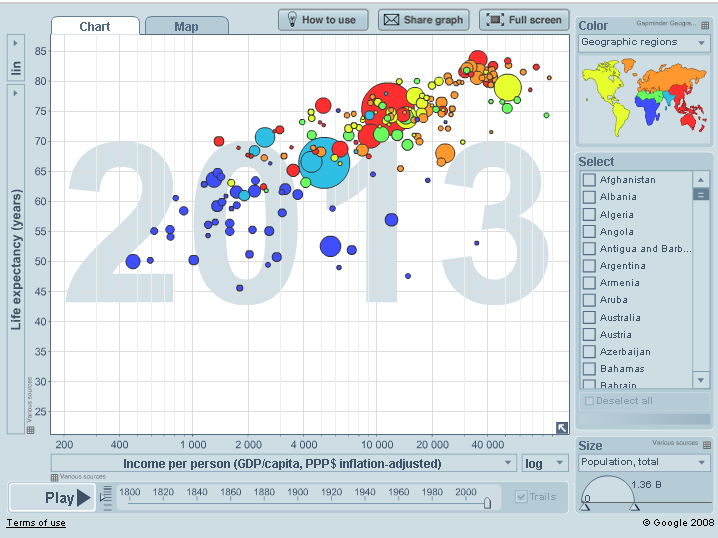The width and height of the screenshot is (718, 538).
Task: Open the Terms of use link
Action: click(36, 523)
